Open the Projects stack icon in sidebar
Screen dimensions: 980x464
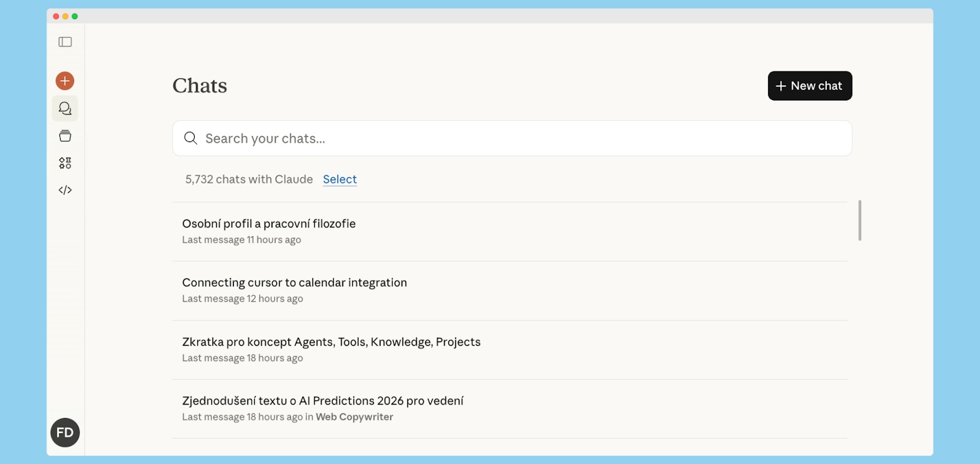[65, 136]
